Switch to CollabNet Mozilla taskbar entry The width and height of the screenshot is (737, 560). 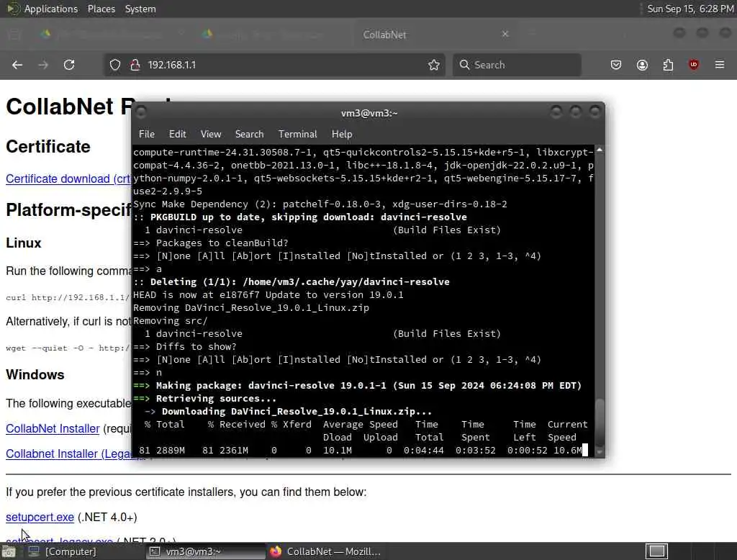tap(325, 551)
